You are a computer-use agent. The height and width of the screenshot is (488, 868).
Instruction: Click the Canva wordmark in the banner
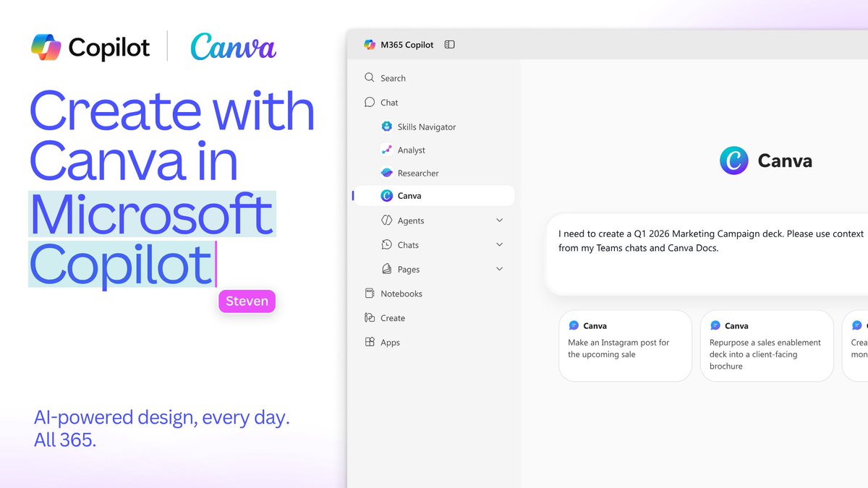pos(233,46)
